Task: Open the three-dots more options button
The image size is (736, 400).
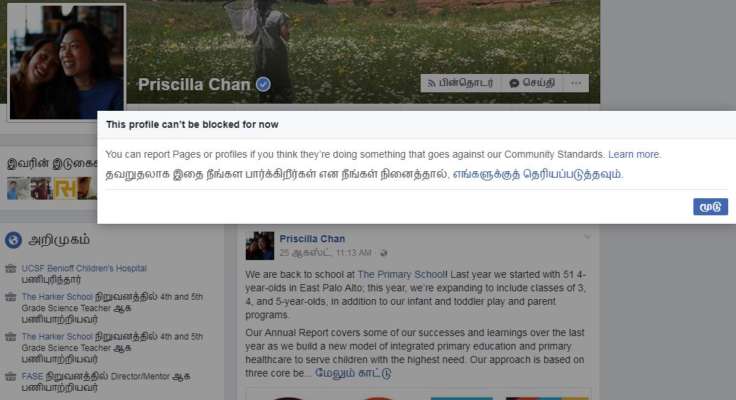Action: pyautogui.click(x=576, y=83)
